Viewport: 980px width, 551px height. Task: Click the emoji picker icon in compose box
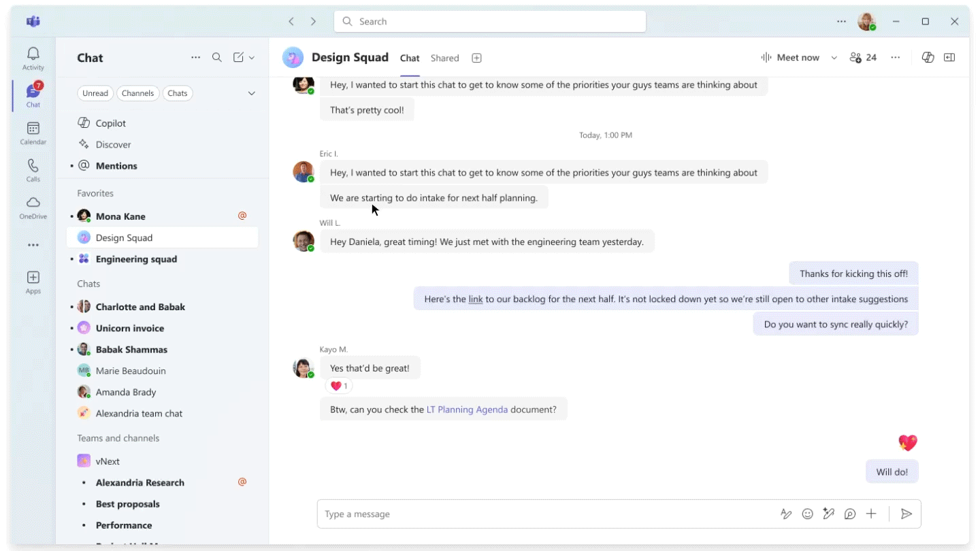(x=807, y=514)
